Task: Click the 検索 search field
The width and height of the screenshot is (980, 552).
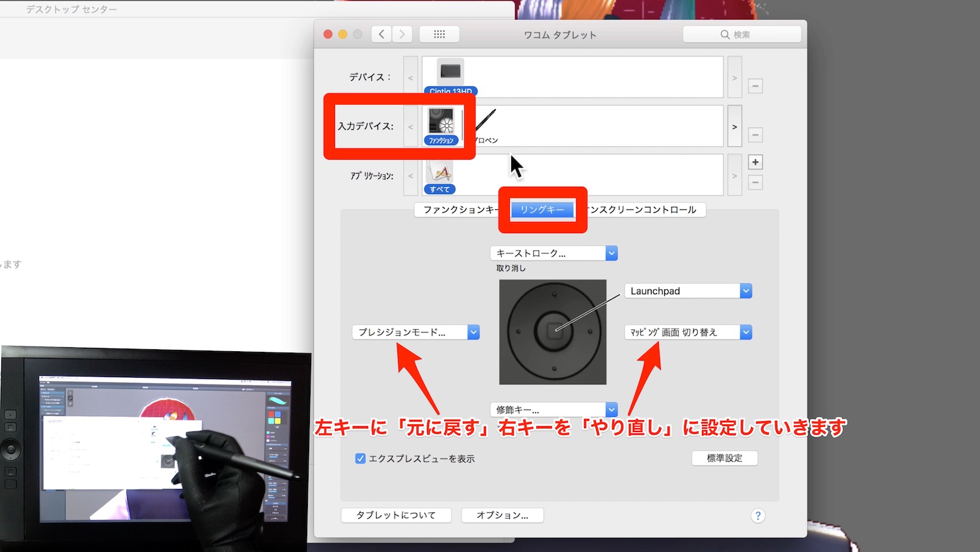Action: [x=742, y=34]
